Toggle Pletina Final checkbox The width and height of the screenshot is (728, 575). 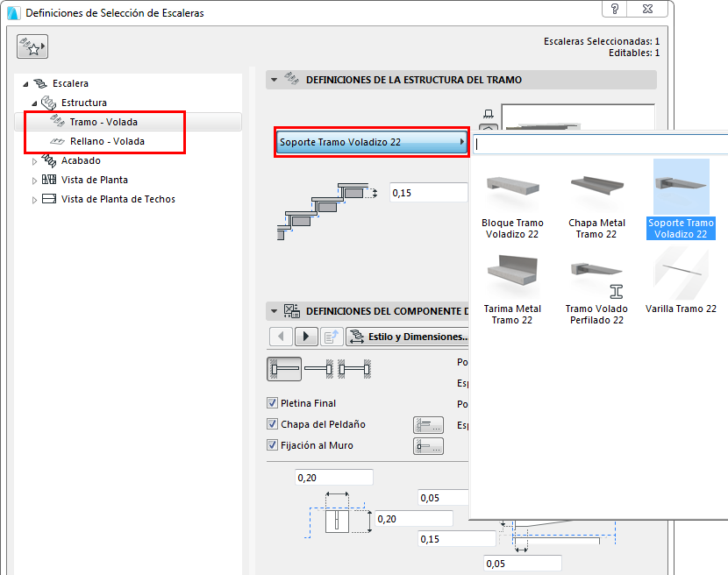(273, 403)
